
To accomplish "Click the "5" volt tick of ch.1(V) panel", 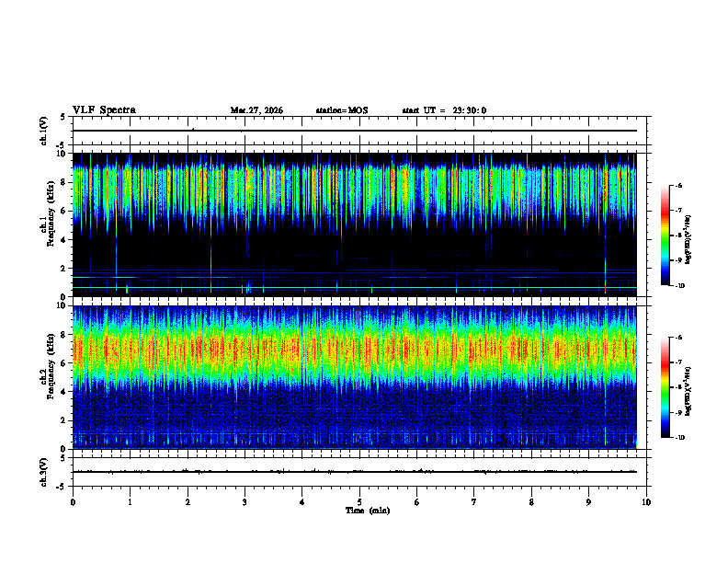I will point(63,117).
